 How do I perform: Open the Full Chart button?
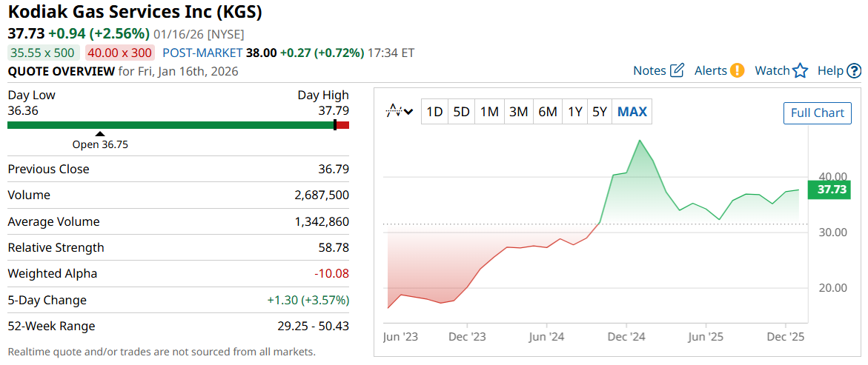pos(818,113)
